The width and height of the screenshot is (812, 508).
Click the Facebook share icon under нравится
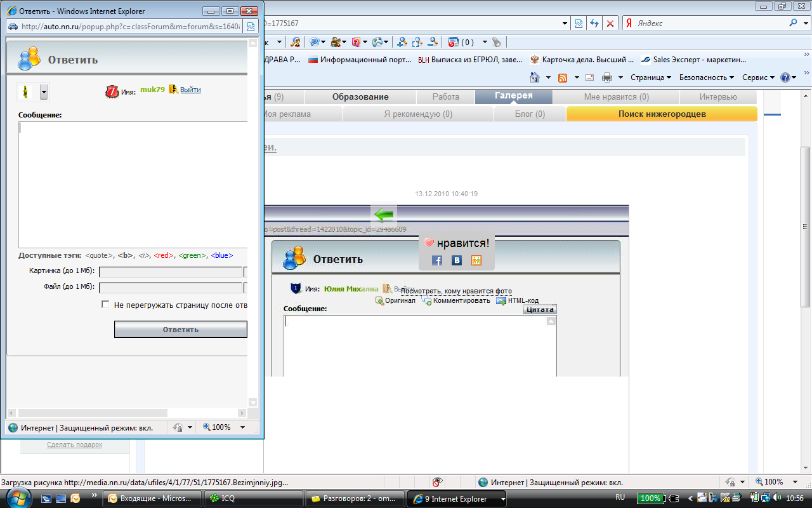(436, 260)
